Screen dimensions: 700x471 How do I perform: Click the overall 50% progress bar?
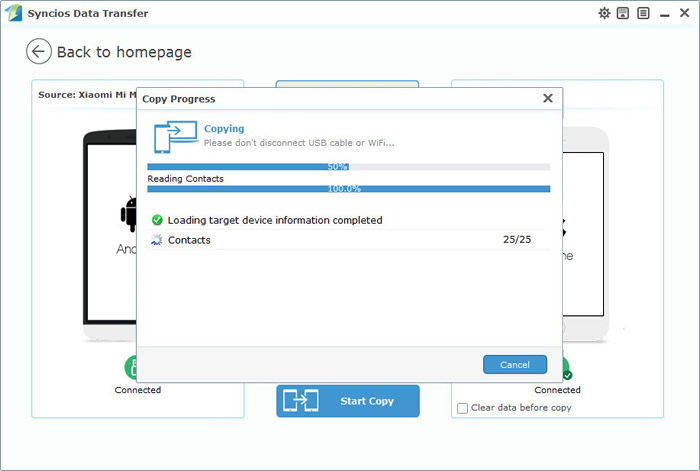click(349, 167)
